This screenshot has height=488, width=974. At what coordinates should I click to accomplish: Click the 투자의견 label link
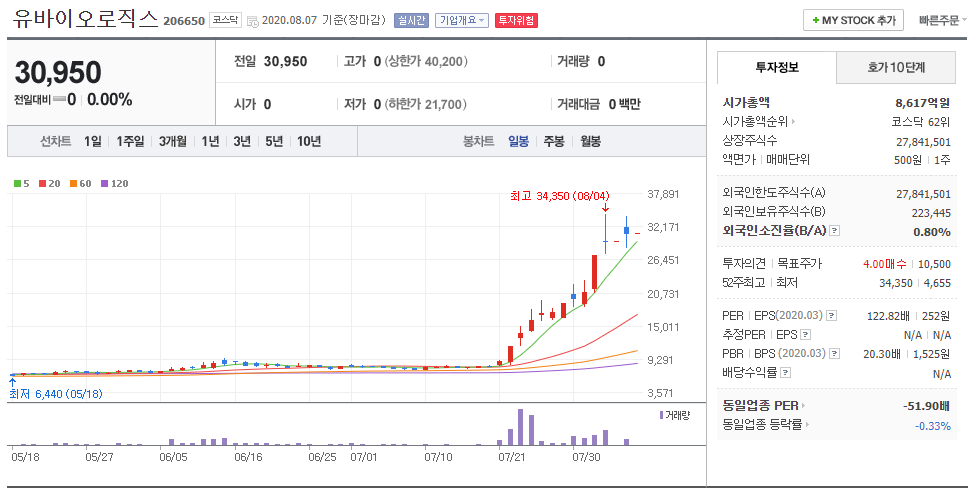(x=744, y=264)
